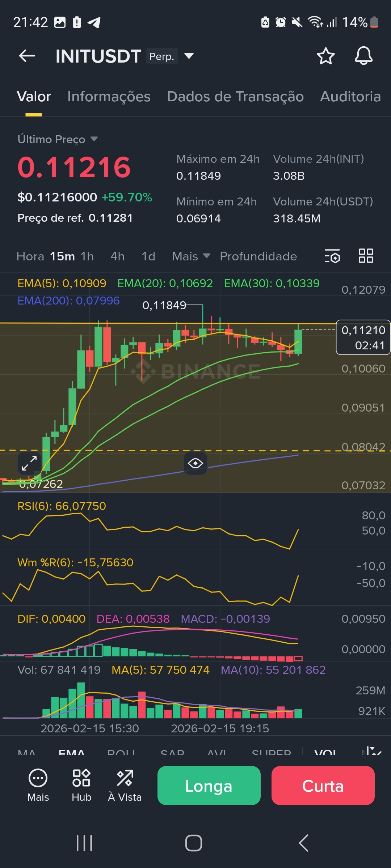Screen dimensions: 391x868
Task: Tap the DIF value in MACD panel
Action: pyautogui.click(x=51, y=619)
